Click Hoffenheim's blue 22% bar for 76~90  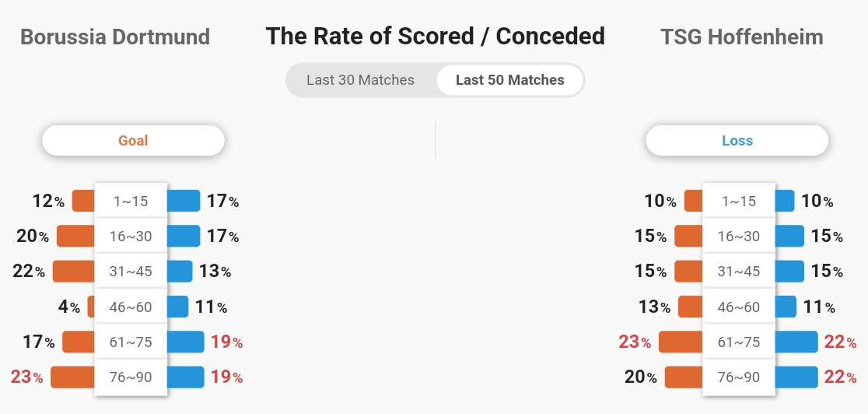pyautogui.click(x=796, y=377)
